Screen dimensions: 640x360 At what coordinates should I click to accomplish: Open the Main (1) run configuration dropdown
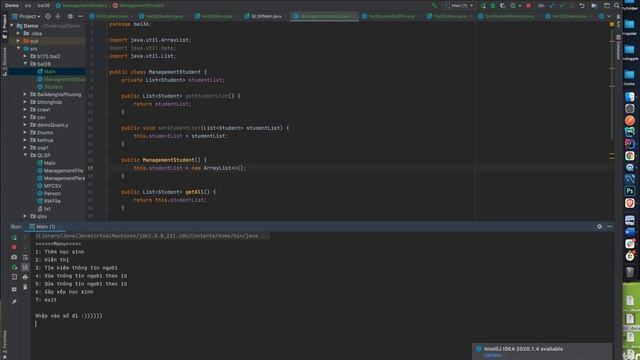coord(460,6)
